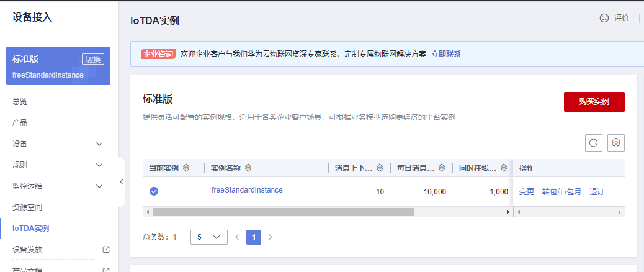Screen dimensions: 644x272
Task: Click the 标准版 instance card in sidebar
Action: click(58, 66)
